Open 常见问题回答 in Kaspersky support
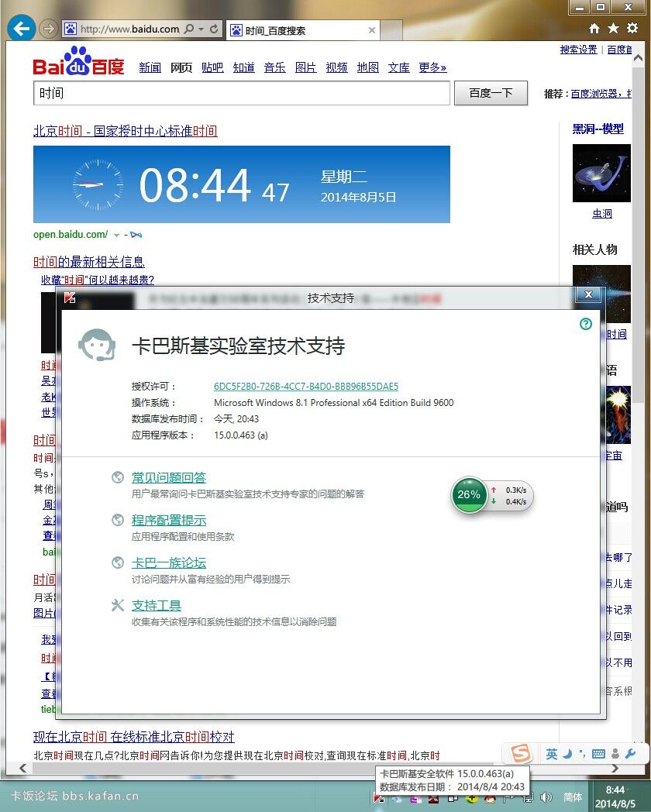651x812 pixels. [x=169, y=477]
